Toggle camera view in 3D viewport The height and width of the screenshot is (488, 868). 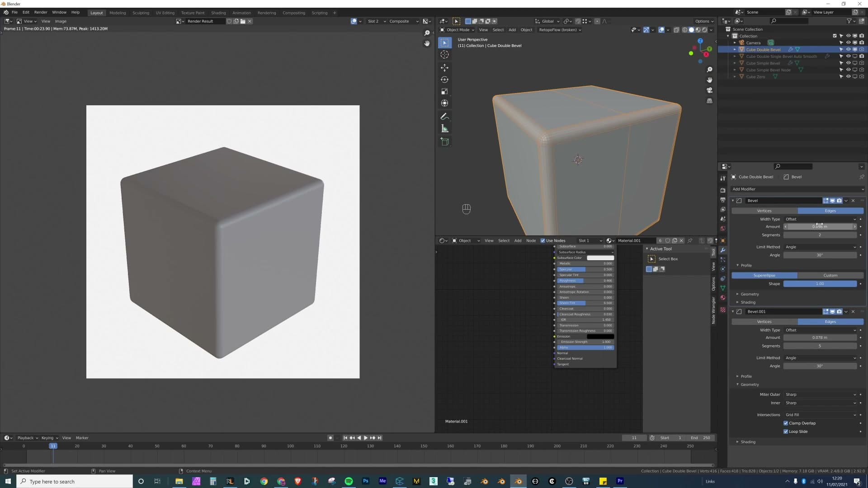pos(709,90)
